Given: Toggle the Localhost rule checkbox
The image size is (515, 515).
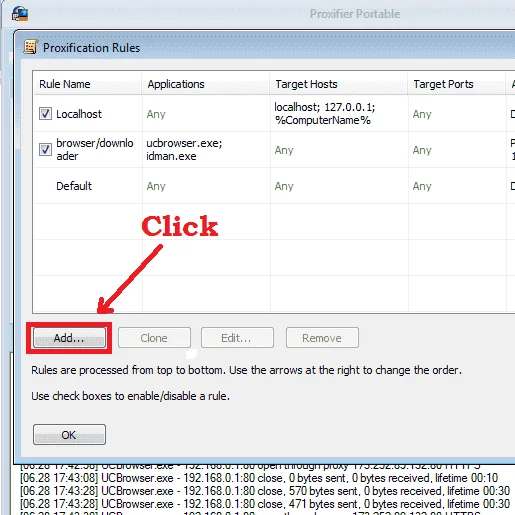Looking at the screenshot, I should [x=45, y=114].
